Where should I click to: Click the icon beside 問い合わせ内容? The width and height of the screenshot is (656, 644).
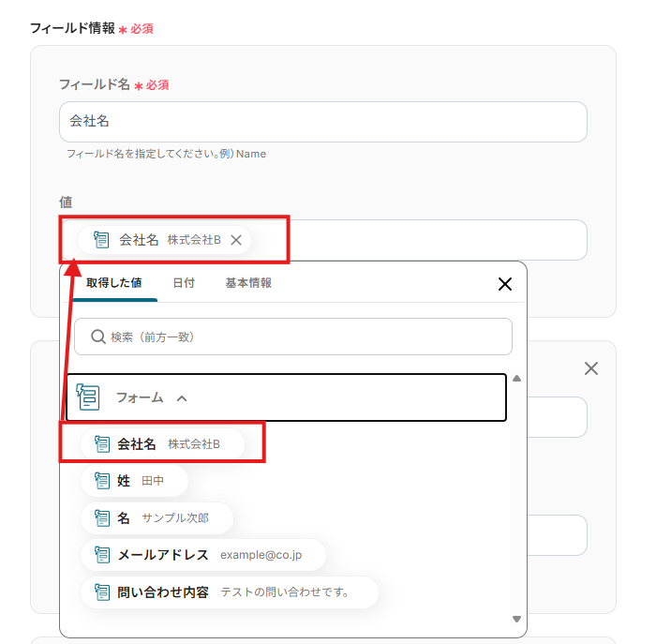point(102,592)
